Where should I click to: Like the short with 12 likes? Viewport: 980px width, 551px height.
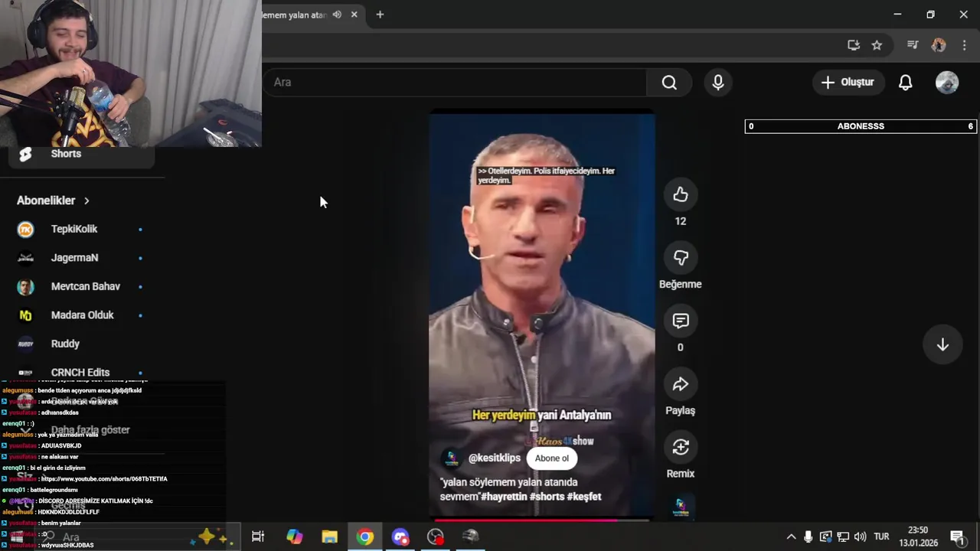click(680, 195)
